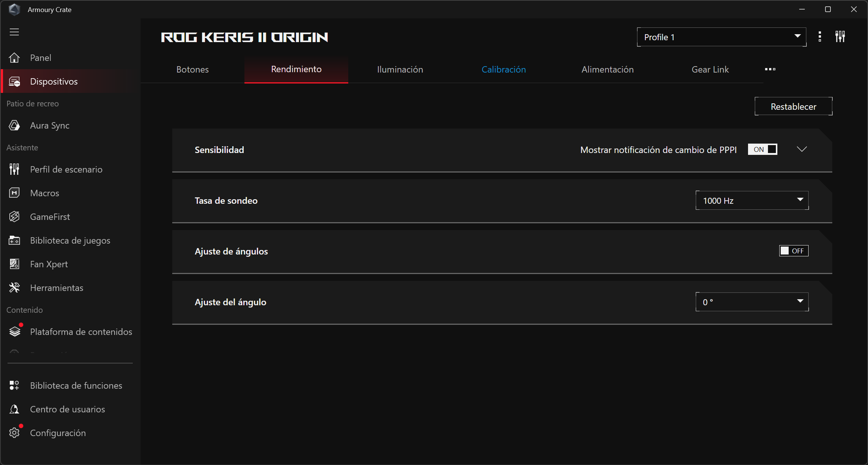
Task: Collapse the sidebar hamburger menu
Action: (x=14, y=32)
